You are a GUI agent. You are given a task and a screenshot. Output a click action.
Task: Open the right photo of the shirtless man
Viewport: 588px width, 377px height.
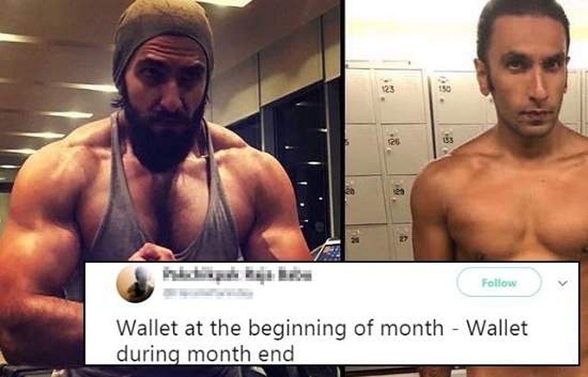pos(466,188)
